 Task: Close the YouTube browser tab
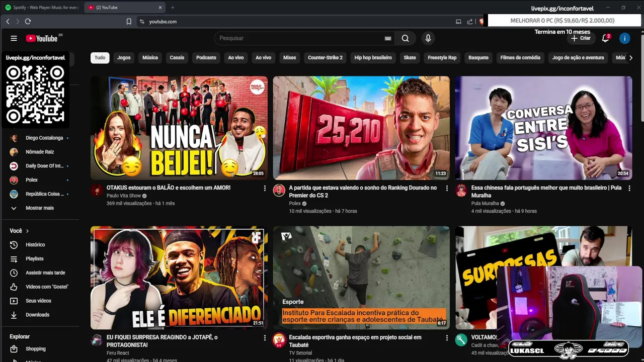[160, 8]
